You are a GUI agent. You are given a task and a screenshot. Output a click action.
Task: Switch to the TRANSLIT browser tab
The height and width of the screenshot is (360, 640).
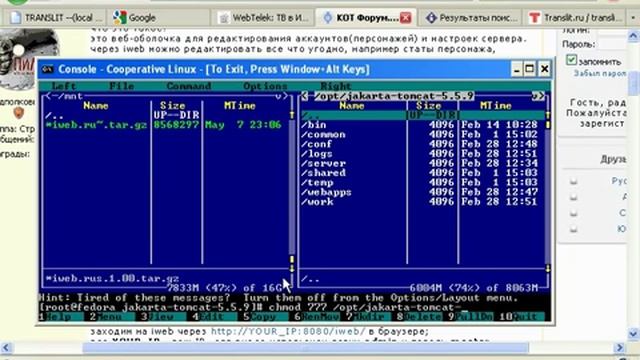pos(56,18)
